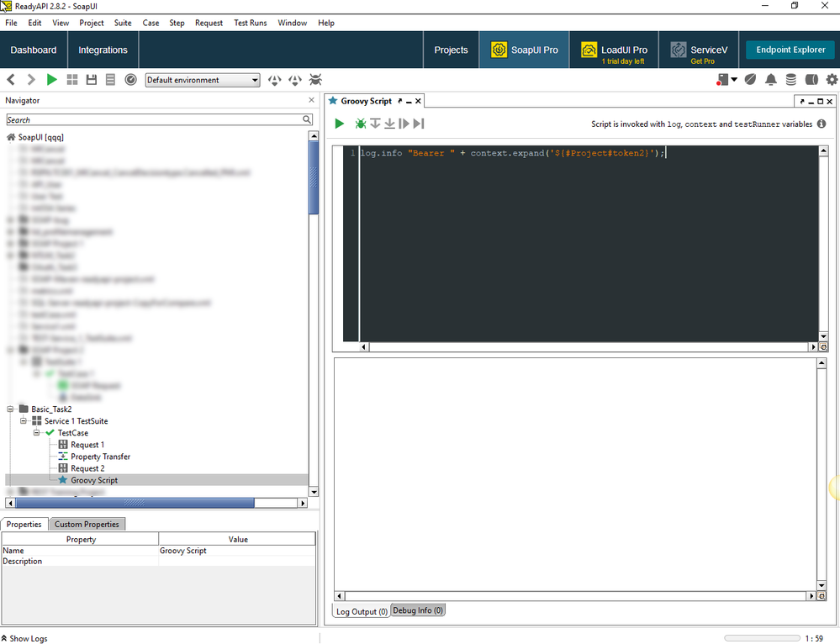
Task: Open the Default environment dropdown
Action: coord(203,80)
